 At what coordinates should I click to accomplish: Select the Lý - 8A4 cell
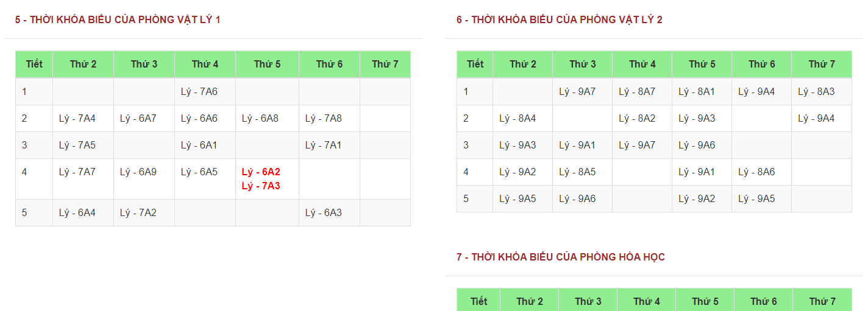[x=518, y=119]
